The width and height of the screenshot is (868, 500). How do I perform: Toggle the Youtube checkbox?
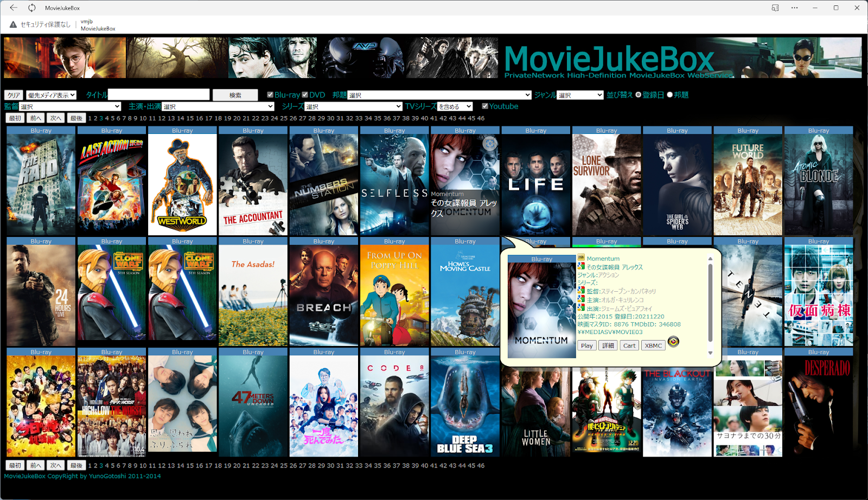[485, 106]
